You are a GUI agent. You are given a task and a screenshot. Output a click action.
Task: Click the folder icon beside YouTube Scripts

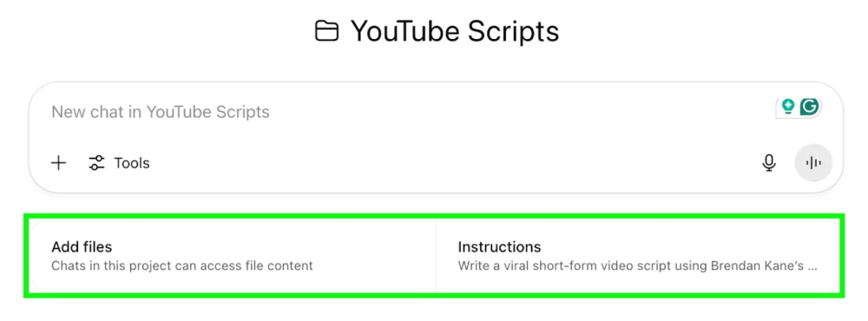pos(326,31)
